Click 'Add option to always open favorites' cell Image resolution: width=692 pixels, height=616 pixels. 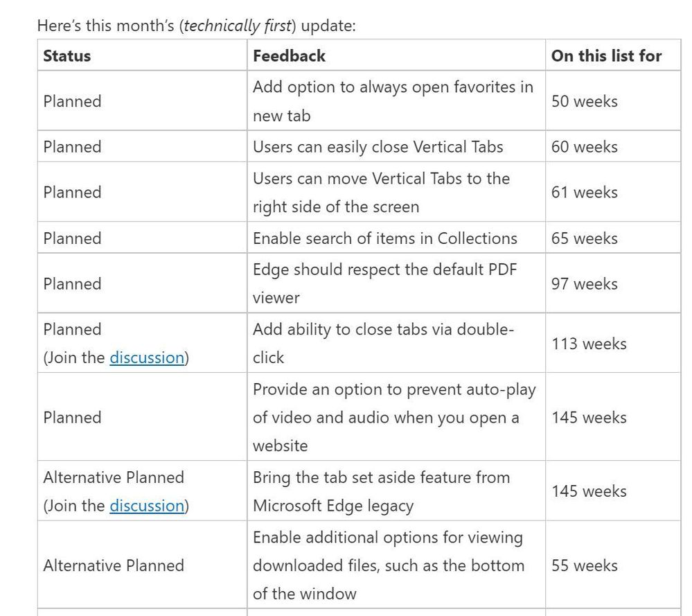[x=393, y=101]
